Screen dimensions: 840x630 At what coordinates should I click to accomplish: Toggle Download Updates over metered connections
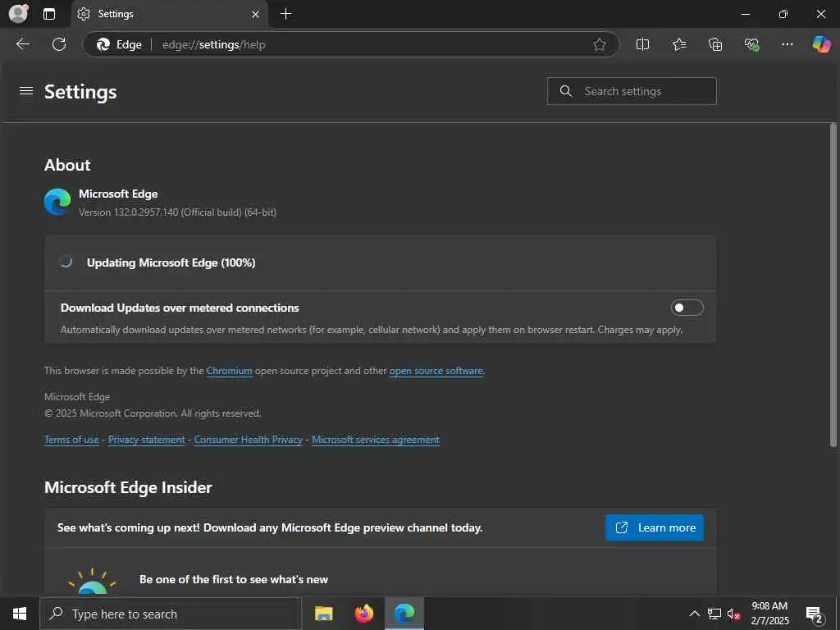pos(687,308)
